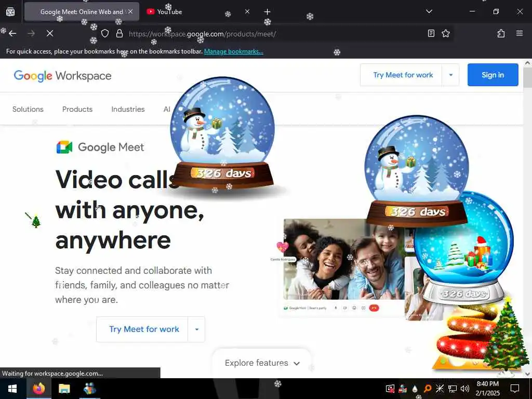Click the red hang-up button in the Meet preview

pos(374,308)
